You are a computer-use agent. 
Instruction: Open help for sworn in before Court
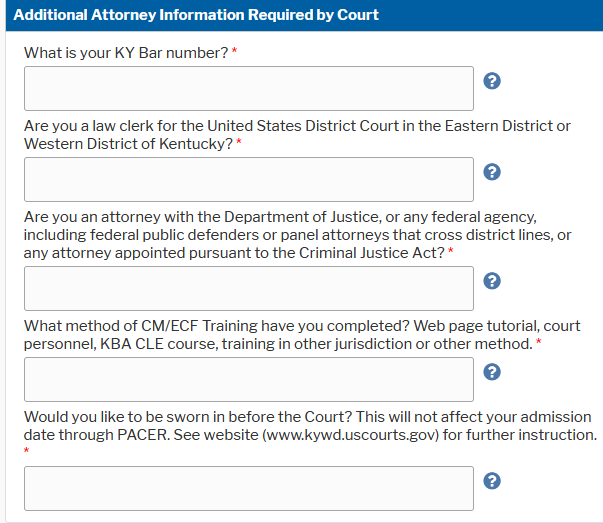point(491,481)
